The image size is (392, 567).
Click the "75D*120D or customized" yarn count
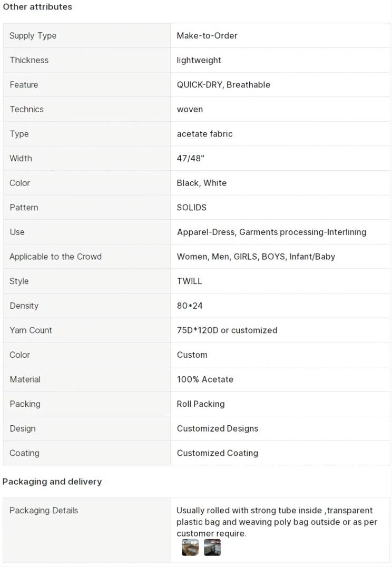tap(227, 330)
